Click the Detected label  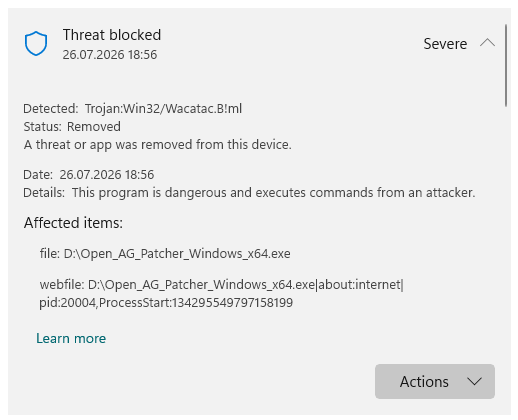(51, 109)
